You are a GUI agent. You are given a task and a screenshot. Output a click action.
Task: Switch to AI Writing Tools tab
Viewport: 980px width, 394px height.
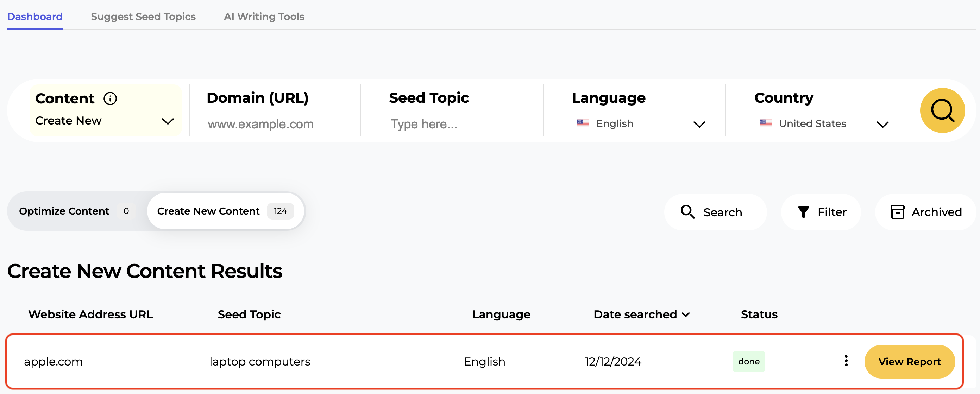coord(264,17)
